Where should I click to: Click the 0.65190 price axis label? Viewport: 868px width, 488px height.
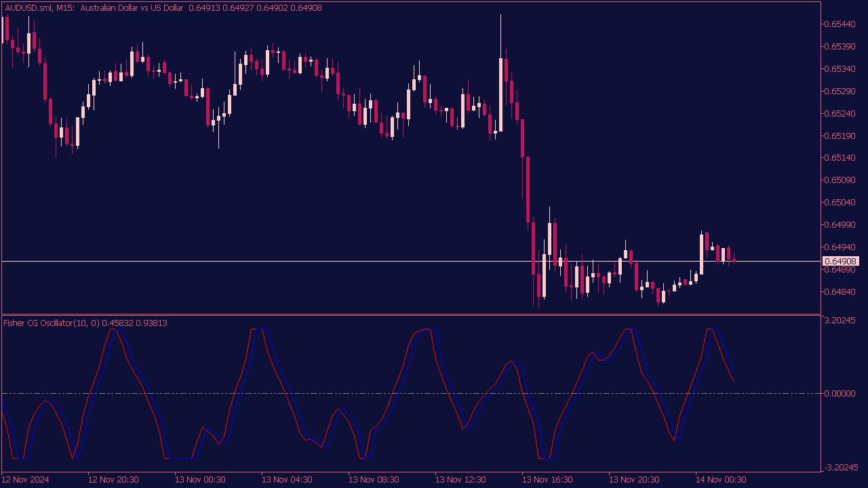(838, 136)
